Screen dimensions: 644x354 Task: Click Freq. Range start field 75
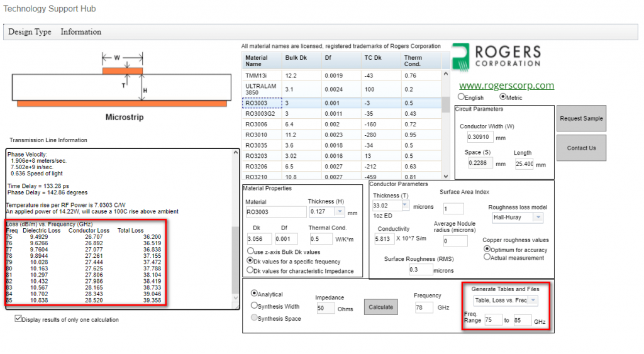tap(493, 320)
